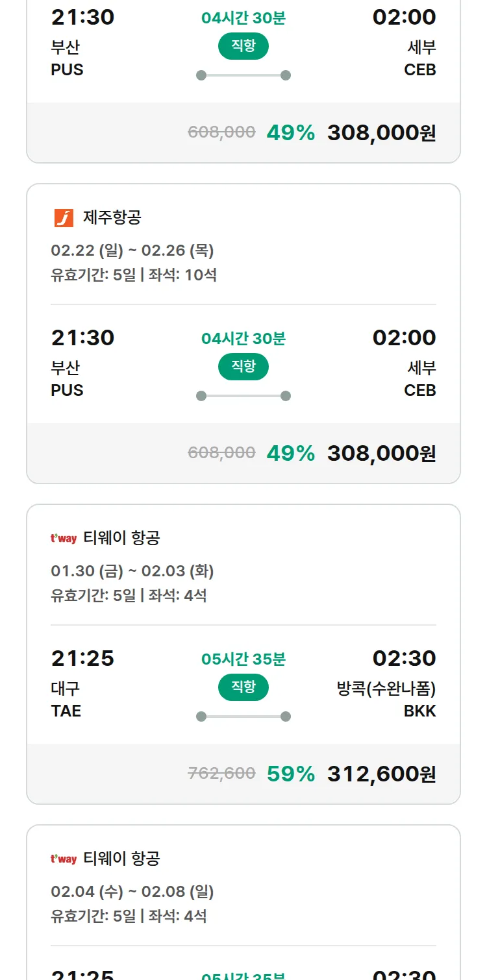Click the t'way logo on the 02.04 flight
The width and height of the screenshot is (487, 980).
coord(64,859)
